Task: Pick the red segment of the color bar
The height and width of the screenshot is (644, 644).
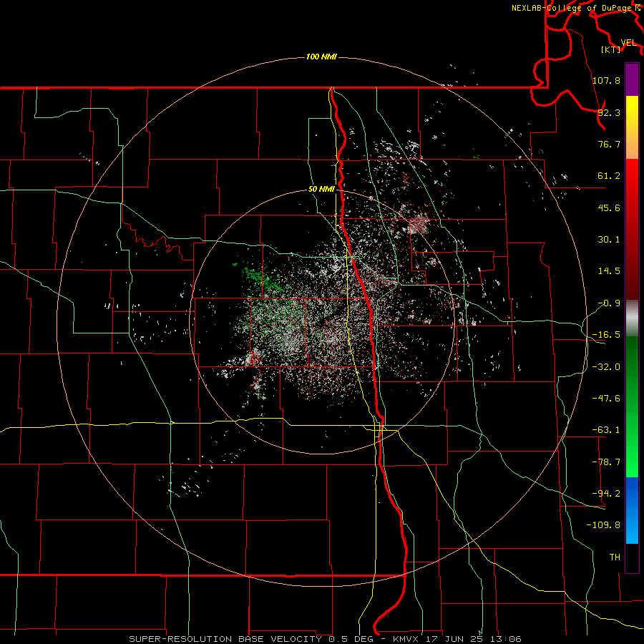Action: tap(632, 229)
